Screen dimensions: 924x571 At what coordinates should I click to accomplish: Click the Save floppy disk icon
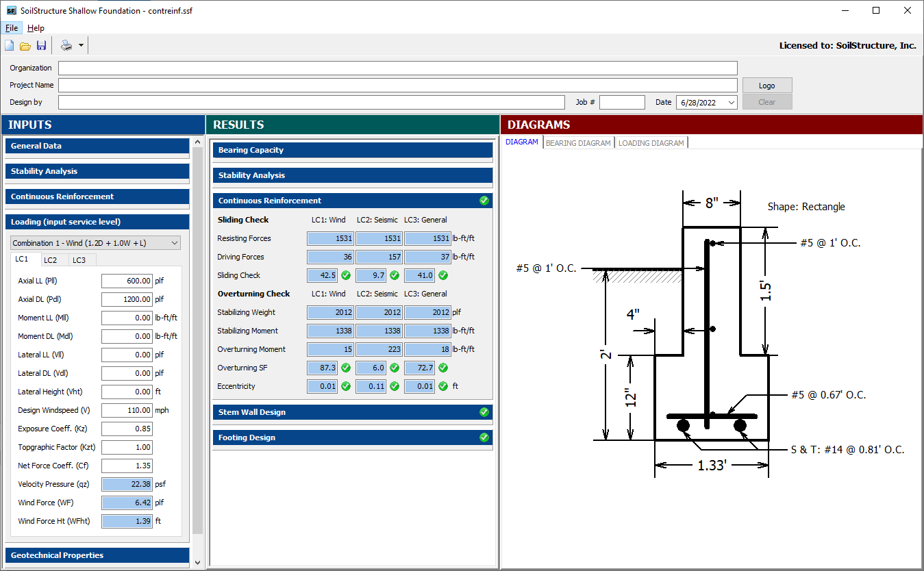pyautogui.click(x=41, y=46)
